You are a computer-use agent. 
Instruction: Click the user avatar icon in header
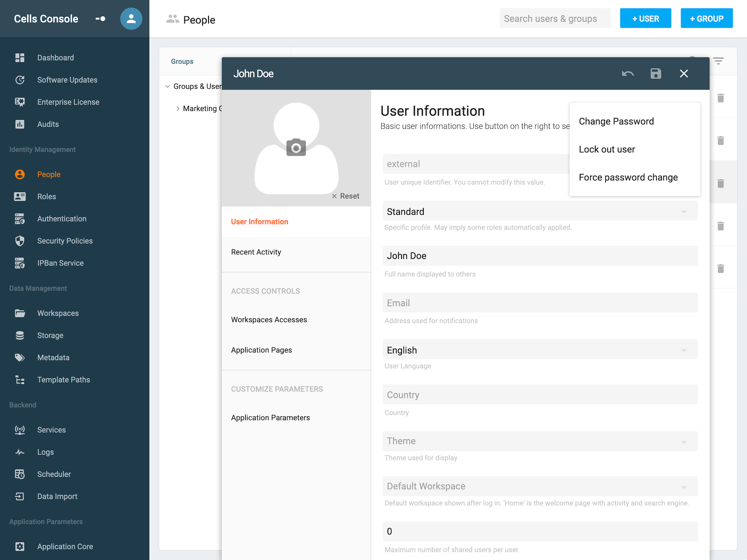[131, 19]
